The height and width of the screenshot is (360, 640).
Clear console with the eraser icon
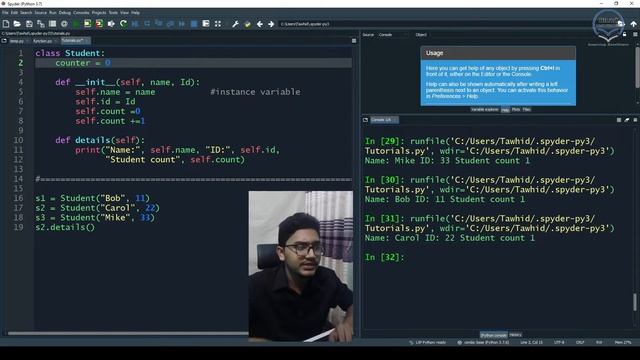coord(627,120)
